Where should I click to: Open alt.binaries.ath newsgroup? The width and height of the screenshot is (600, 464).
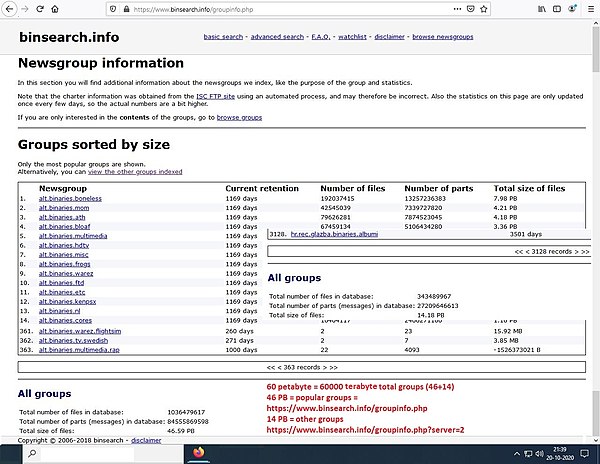[62, 217]
